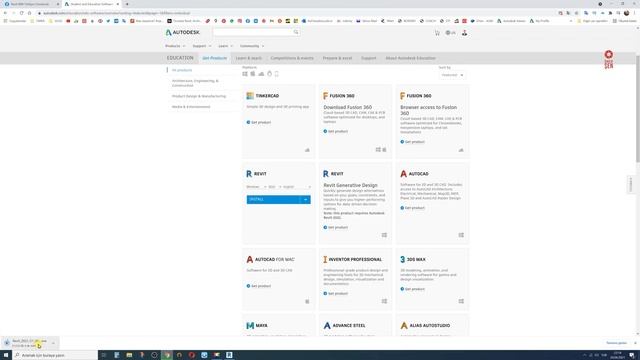Switch to Learn & teach tab

249,58
